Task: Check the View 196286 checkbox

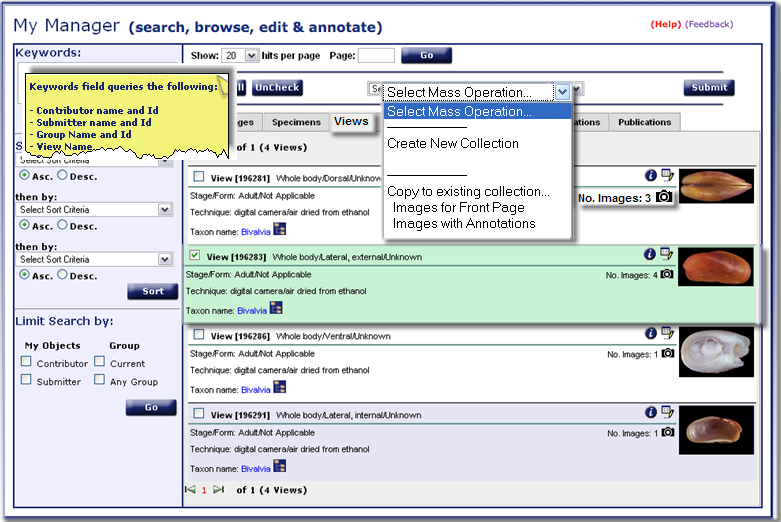Action: 199,335
